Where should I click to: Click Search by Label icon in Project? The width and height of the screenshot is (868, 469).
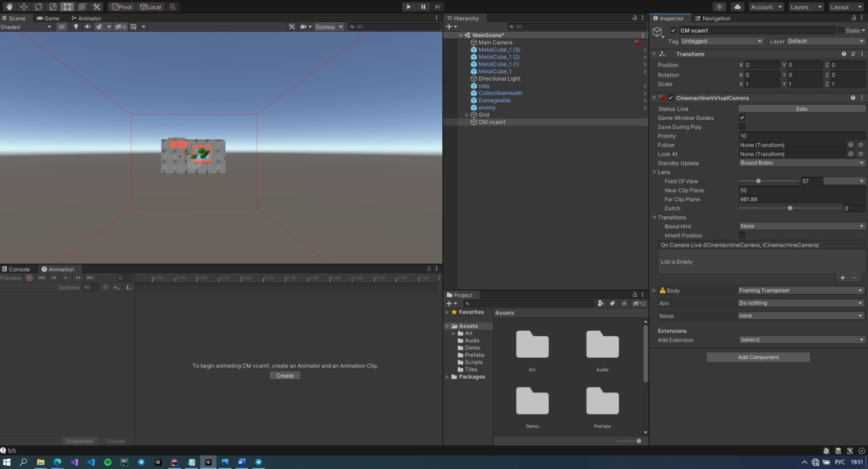click(612, 304)
